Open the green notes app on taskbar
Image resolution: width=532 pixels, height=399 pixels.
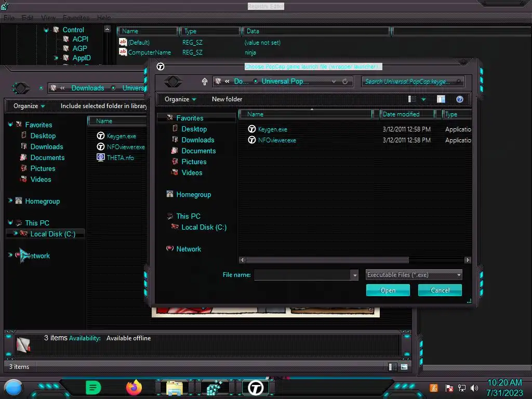tap(94, 388)
